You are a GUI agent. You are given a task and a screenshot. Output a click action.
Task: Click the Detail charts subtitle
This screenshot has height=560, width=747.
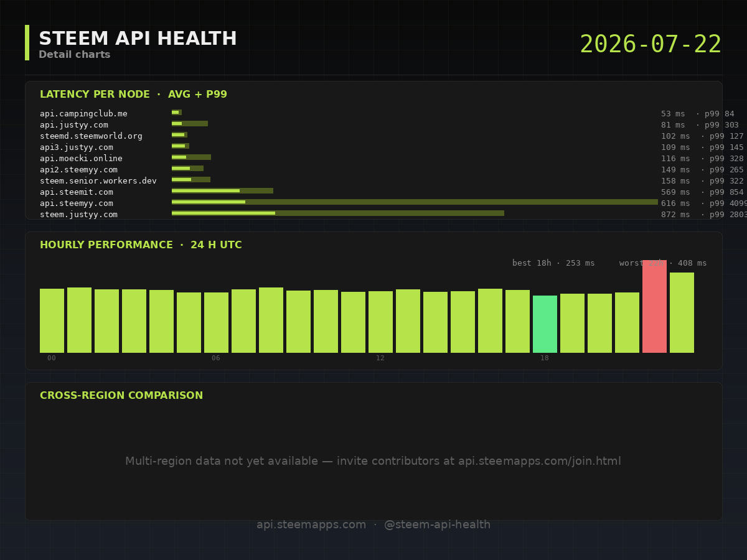coord(74,55)
